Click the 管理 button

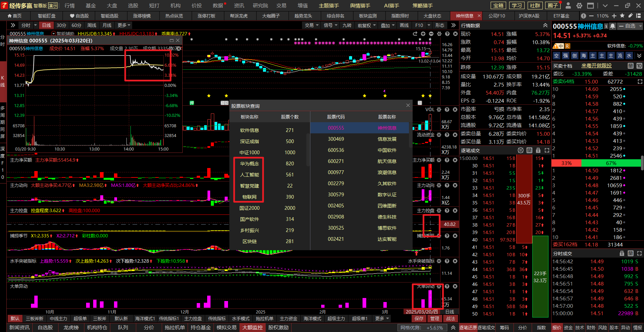[x=435, y=319]
